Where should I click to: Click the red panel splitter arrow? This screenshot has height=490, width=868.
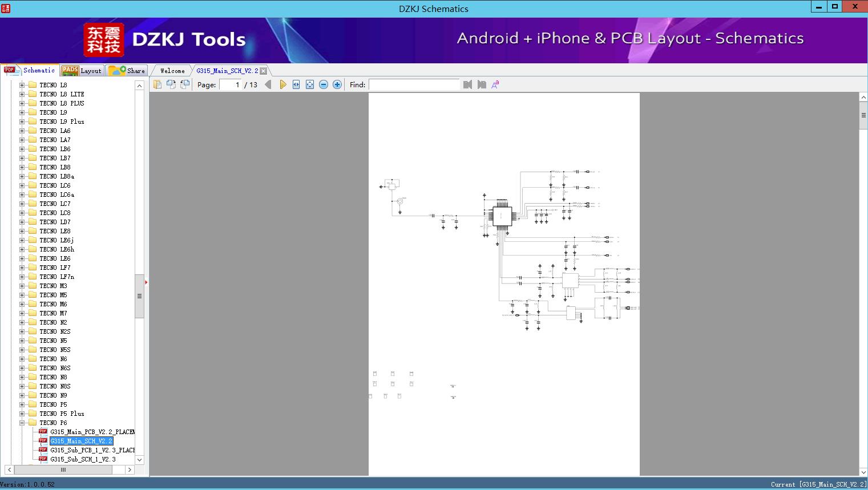(146, 282)
